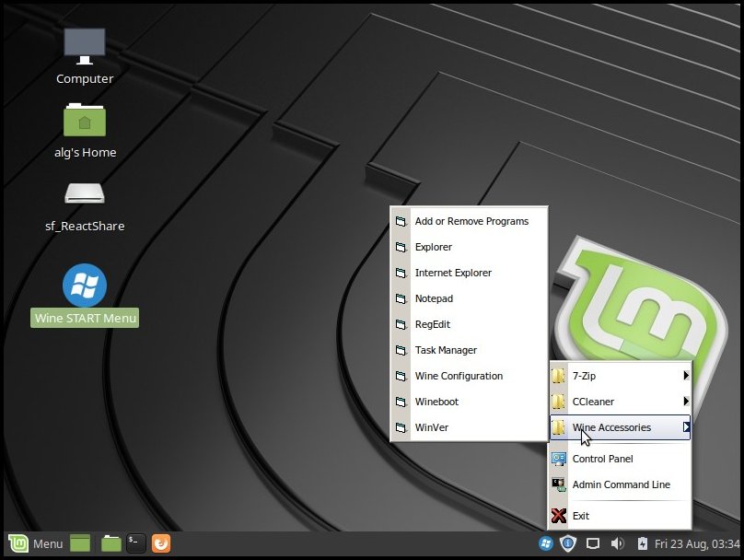
Task: Click the icon beside Task Manager
Action: (401, 350)
